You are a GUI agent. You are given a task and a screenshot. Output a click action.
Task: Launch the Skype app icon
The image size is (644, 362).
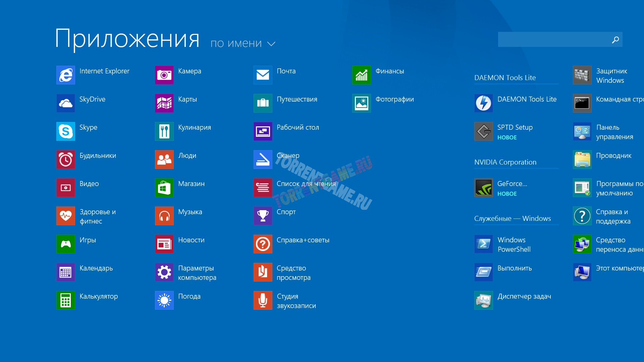[x=66, y=131]
